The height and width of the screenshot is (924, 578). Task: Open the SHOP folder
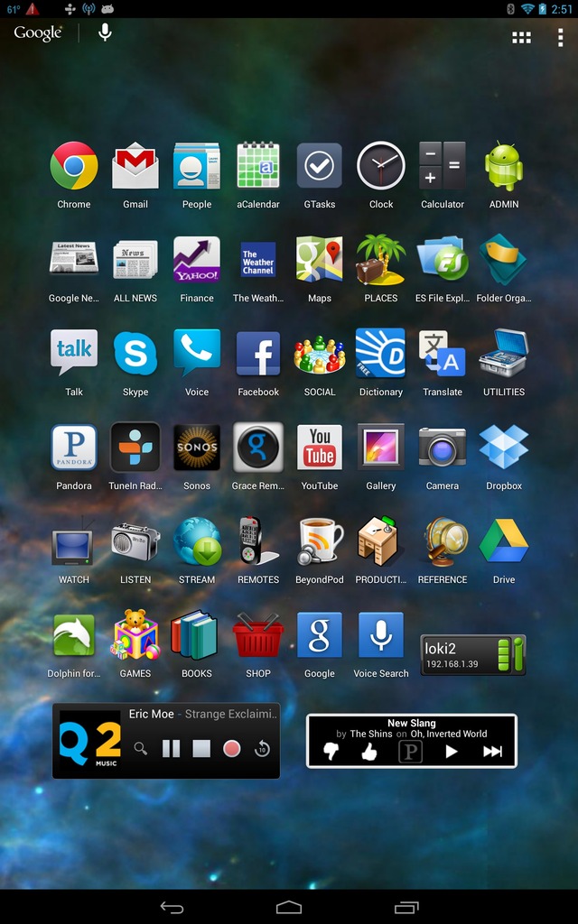(x=257, y=634)
